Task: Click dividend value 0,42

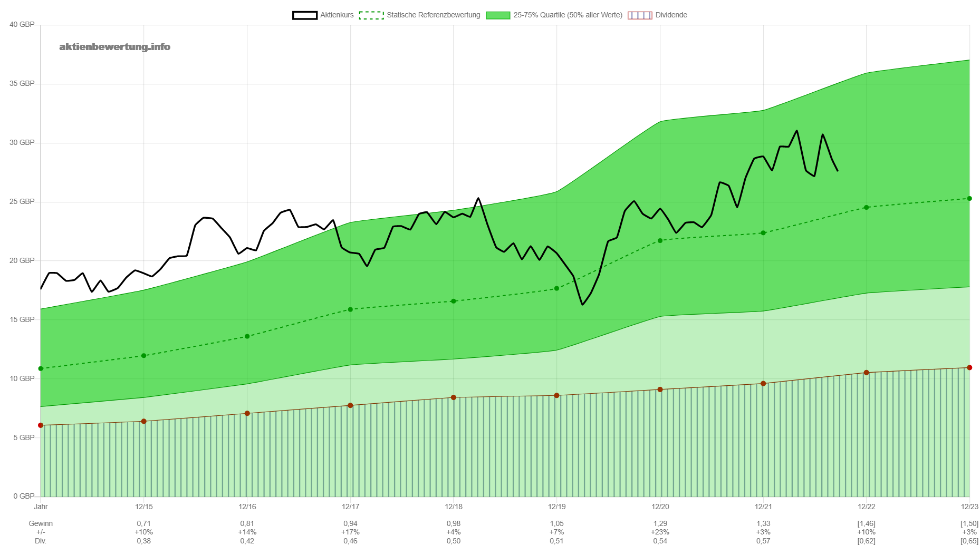Action: [x=247, y=541]
